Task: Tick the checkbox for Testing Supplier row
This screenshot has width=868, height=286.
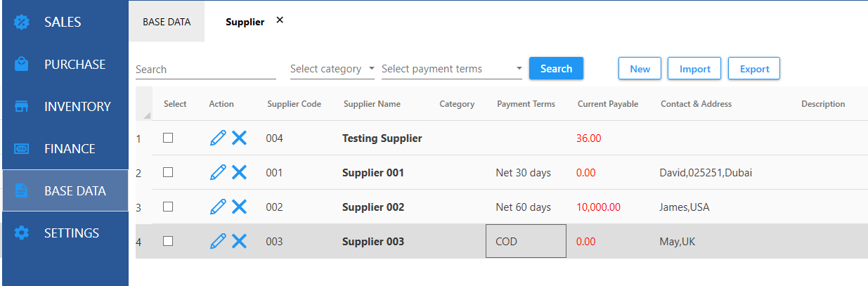Action: [x=168, y=138]
